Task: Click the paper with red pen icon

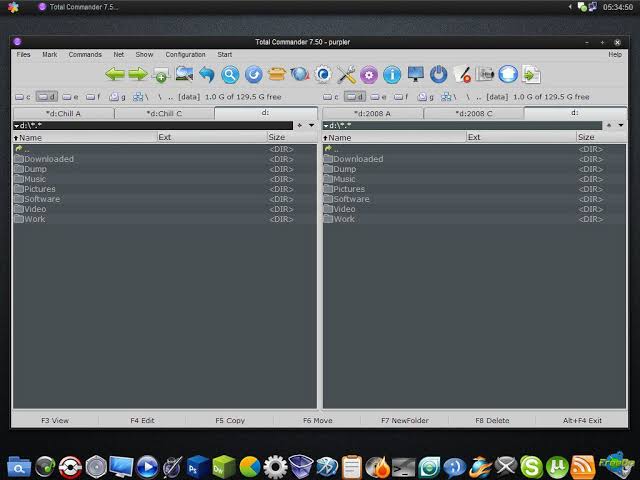Action: (462, 74)
